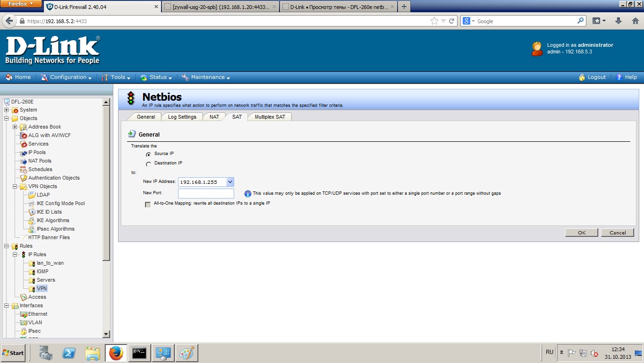Select the VPN item under IP Rules
The height and width of the screenshot is (363, 644).
pos(42,289)
